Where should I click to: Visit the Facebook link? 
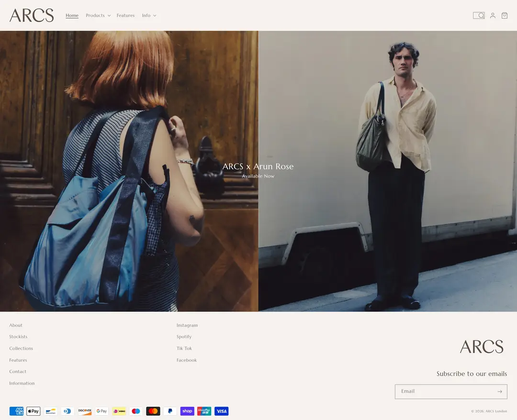(187, 360)
